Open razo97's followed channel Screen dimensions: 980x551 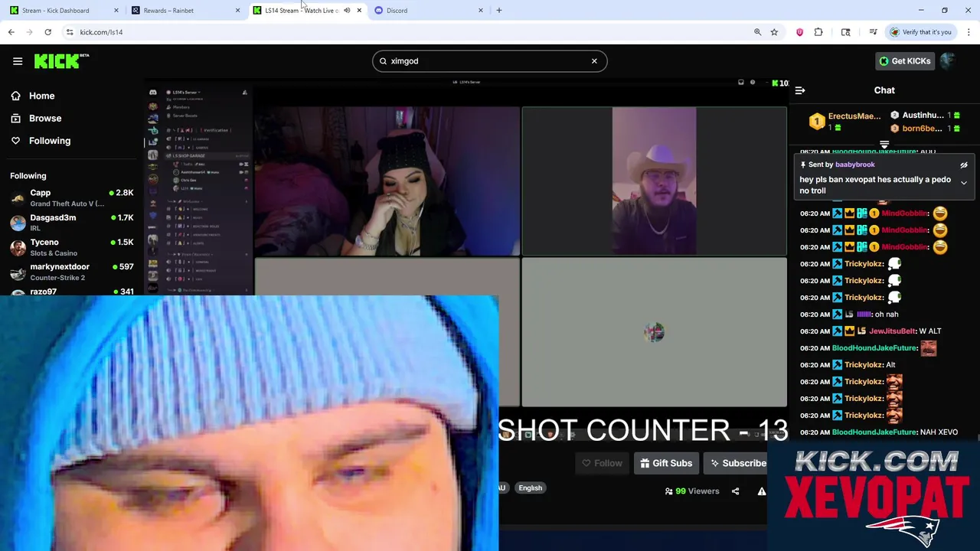[72, 292]
